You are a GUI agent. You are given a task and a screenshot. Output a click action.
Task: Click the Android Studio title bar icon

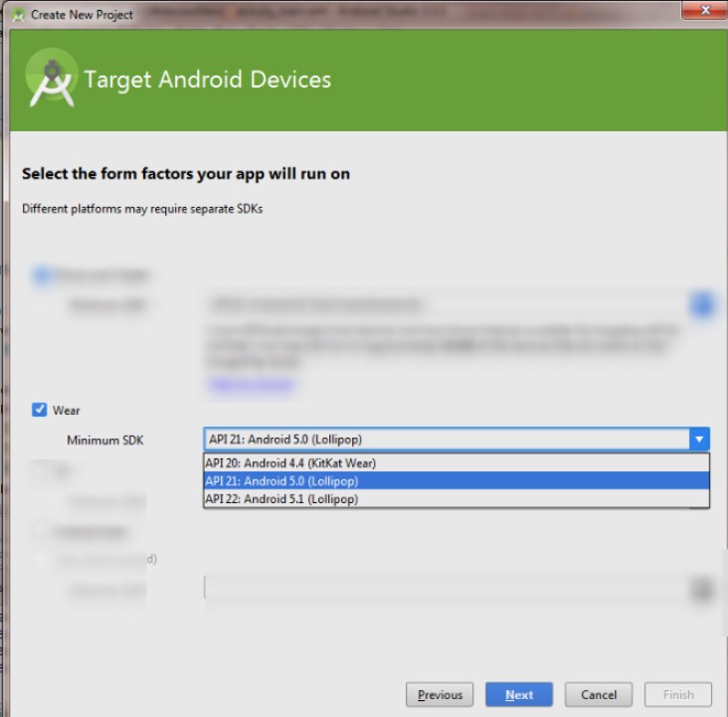pos(18,15)
